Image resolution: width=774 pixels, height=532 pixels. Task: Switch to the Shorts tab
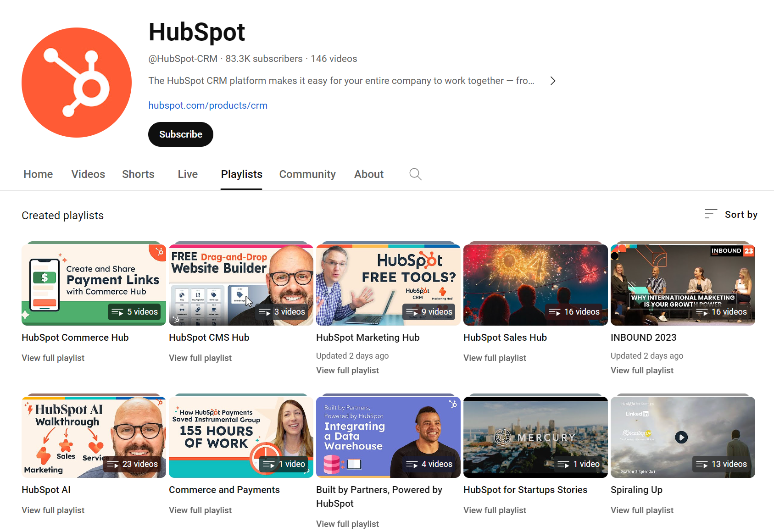(x=138, y=174)
